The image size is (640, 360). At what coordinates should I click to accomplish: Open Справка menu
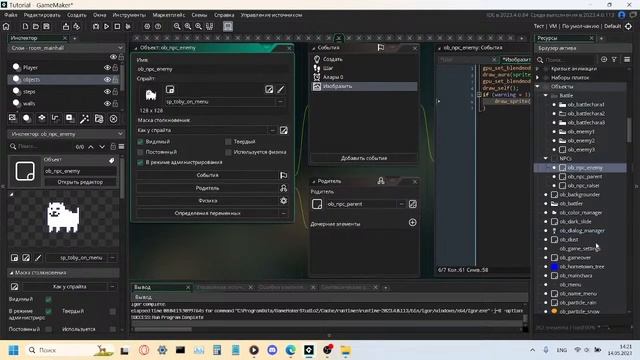coord(224,15)
